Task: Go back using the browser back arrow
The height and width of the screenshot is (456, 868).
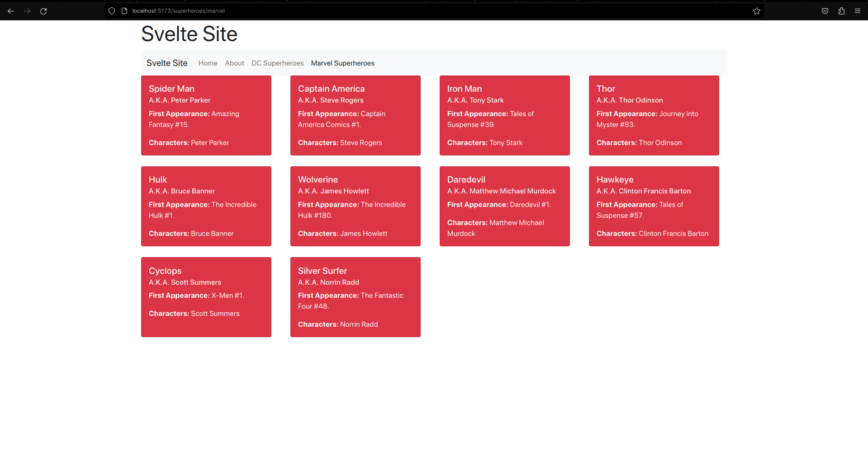Action: pyautogui.click(x=11, y=11)
